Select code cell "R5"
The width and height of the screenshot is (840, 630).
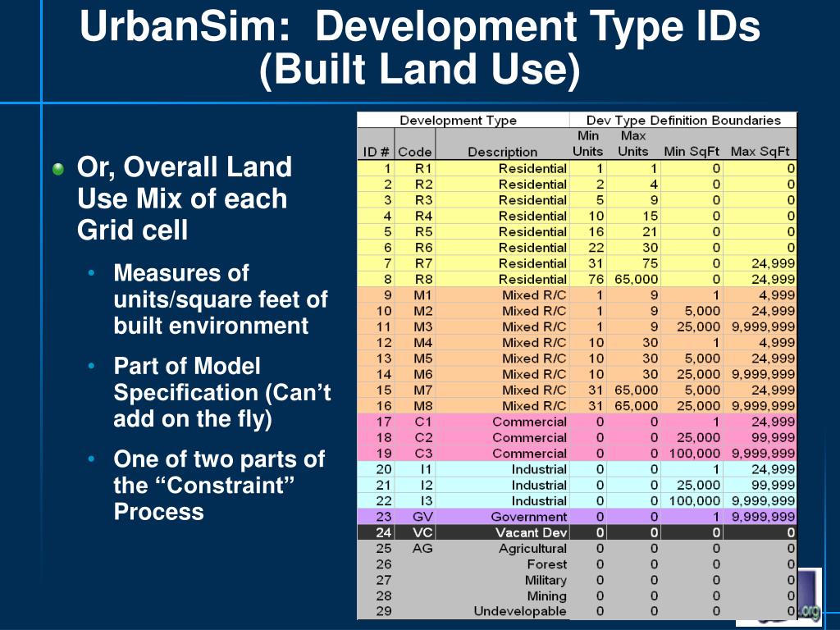pyautogui.click(x=414, y=231)
